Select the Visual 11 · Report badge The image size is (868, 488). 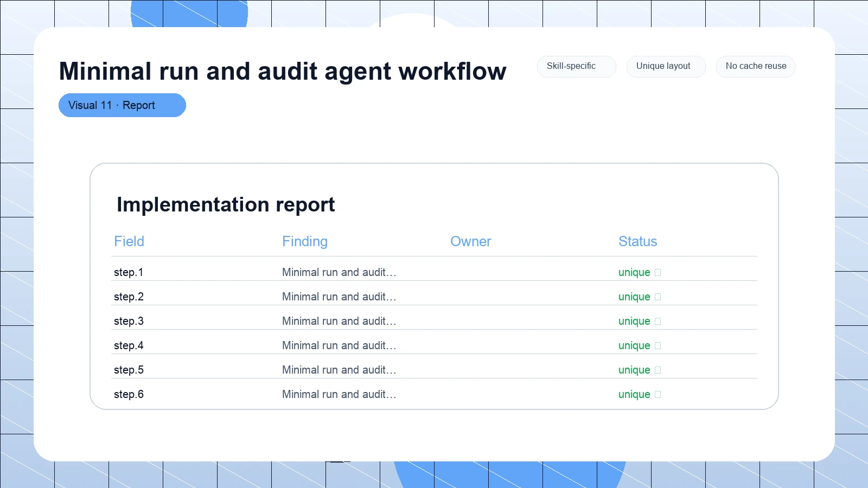point(122,105)
